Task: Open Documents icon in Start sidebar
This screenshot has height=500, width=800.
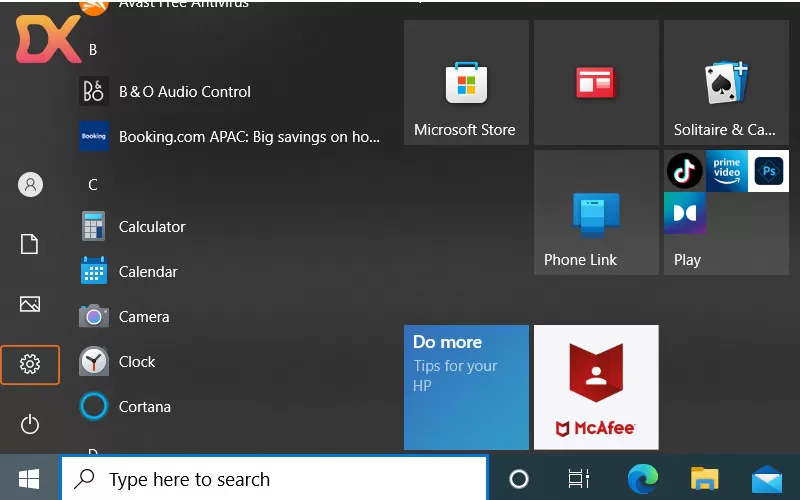Action: (30, 244)
